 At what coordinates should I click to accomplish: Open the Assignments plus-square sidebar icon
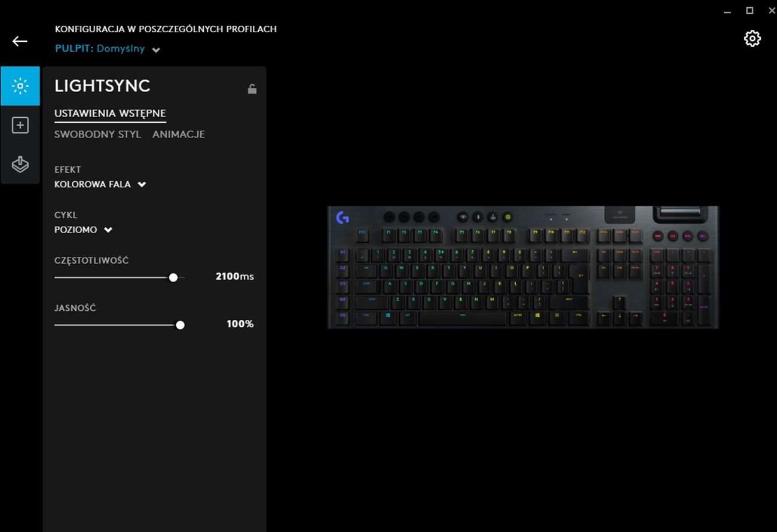coord(20,125)
